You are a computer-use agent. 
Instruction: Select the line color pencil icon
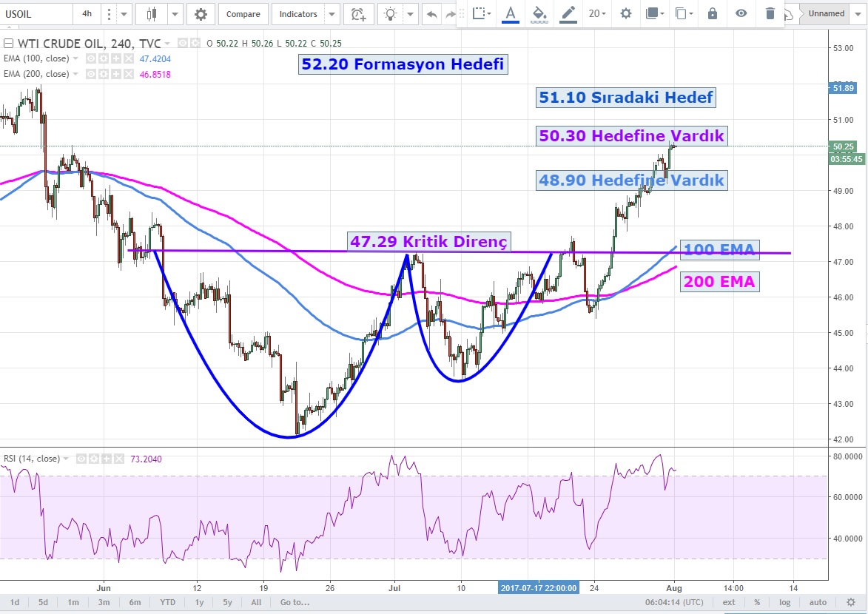[568, 13]
